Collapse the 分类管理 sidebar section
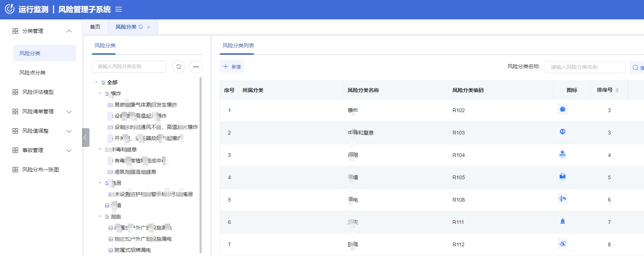This screenshot has height=256, width=644. 69,31
